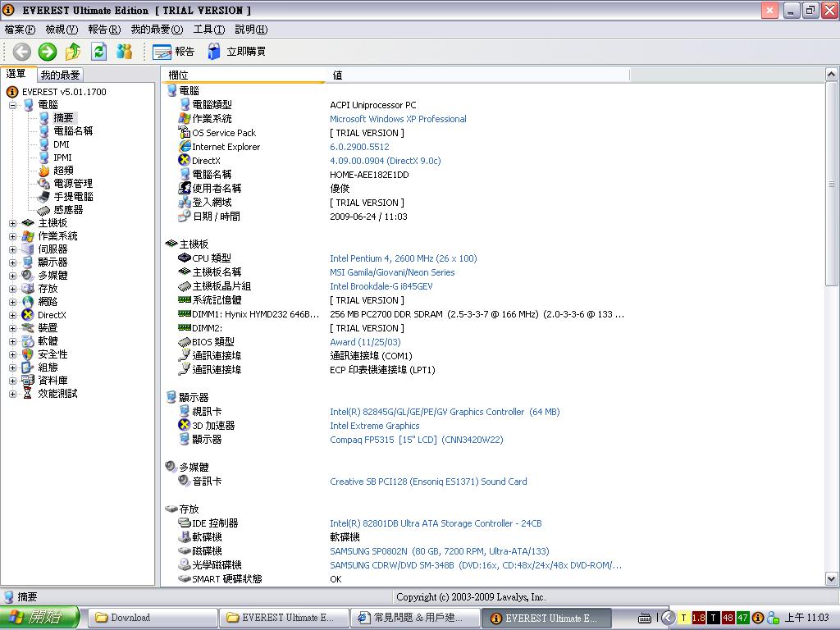Open the 檔案(F) menu
This screenshot has width=840, height=630.
[20, 30]
